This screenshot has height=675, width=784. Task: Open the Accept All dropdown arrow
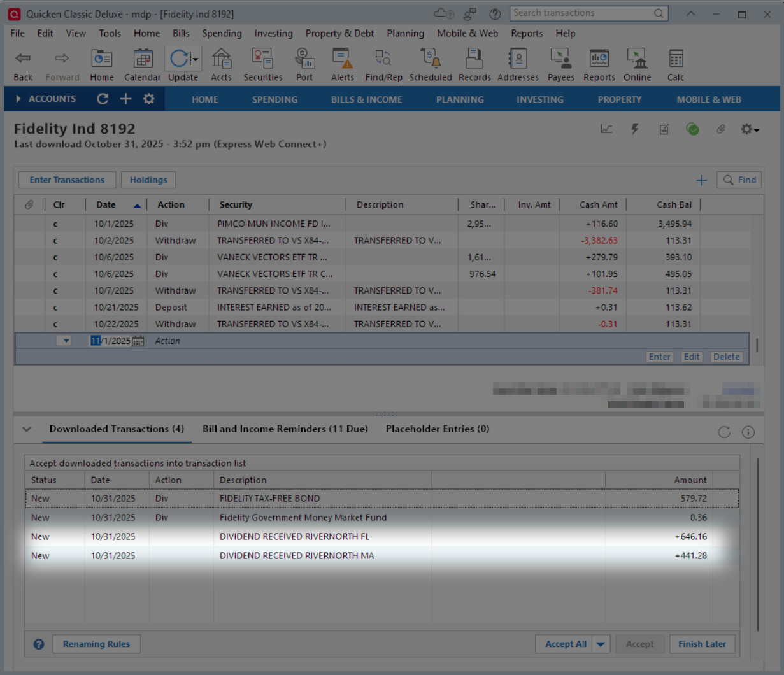[601, 644]
